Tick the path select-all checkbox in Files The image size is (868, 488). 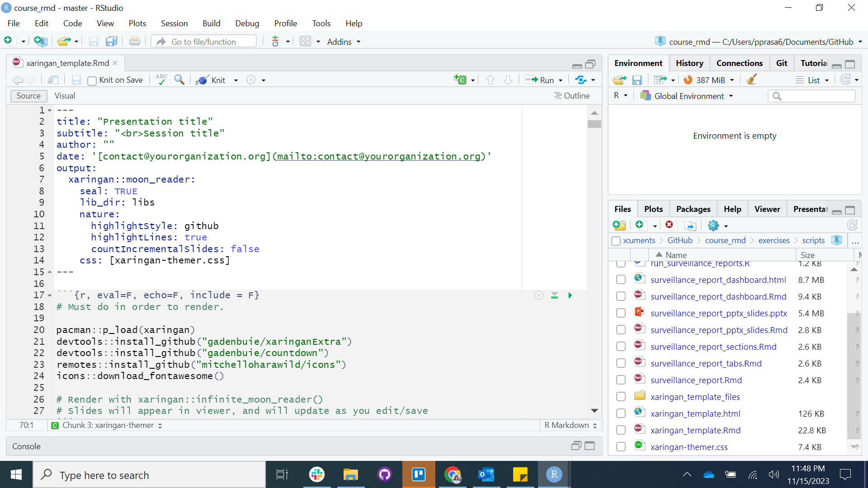(616, 241)
